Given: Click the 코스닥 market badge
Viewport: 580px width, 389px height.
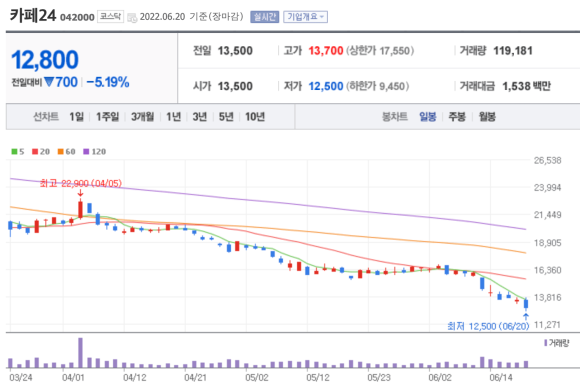Looking at the screenshot, I should pos(110,17).
